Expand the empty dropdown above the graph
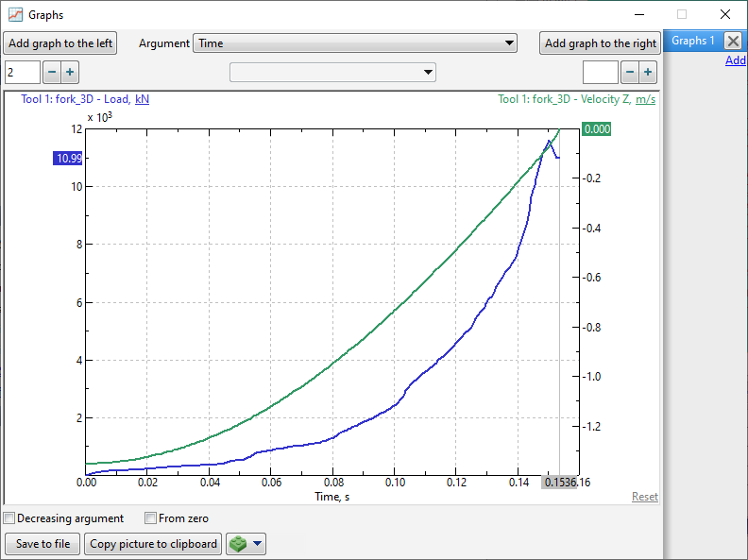748x560 pixels. [x=332, y=73]
